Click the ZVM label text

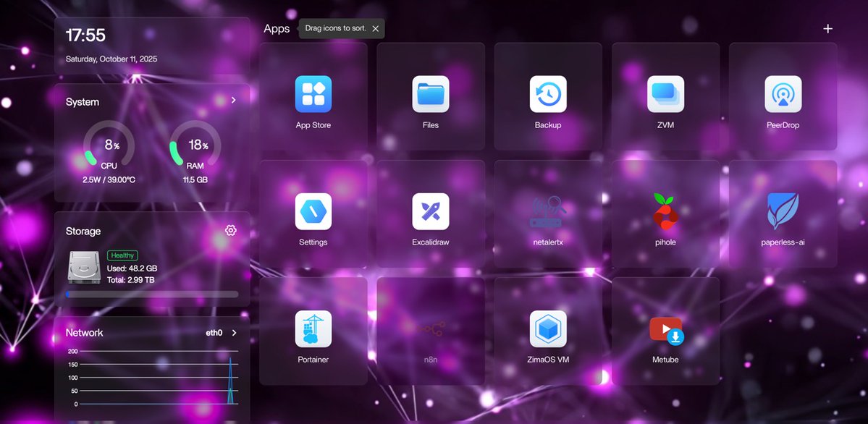tap(665, 125)
